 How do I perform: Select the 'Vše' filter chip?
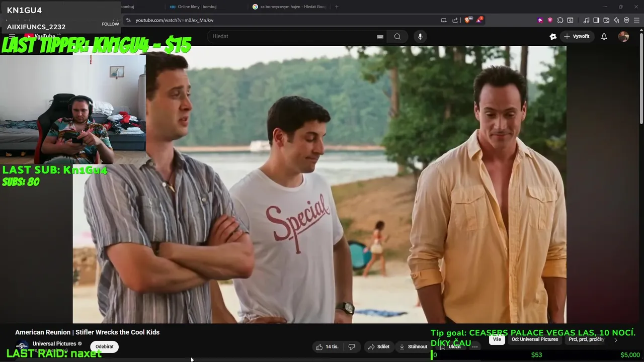[497, 339]
